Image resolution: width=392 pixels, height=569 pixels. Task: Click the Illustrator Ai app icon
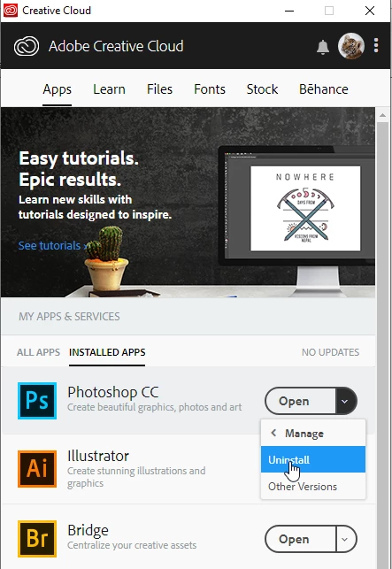[37, 468]
